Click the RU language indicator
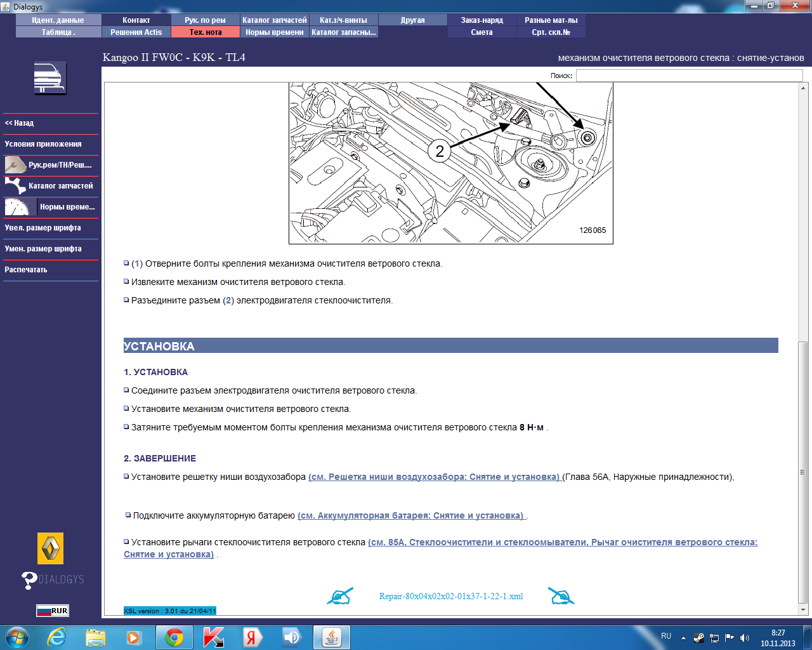This screenshot has width=812, height=650. point(666,636)
